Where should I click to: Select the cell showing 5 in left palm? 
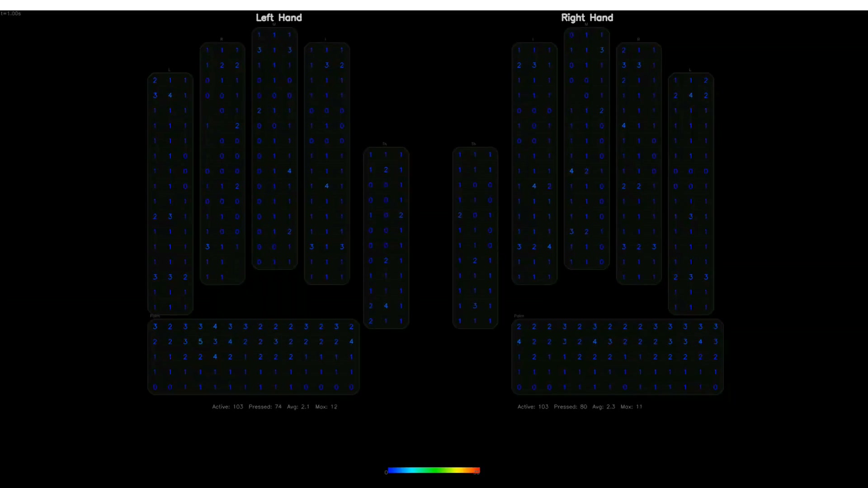[200, 342]
